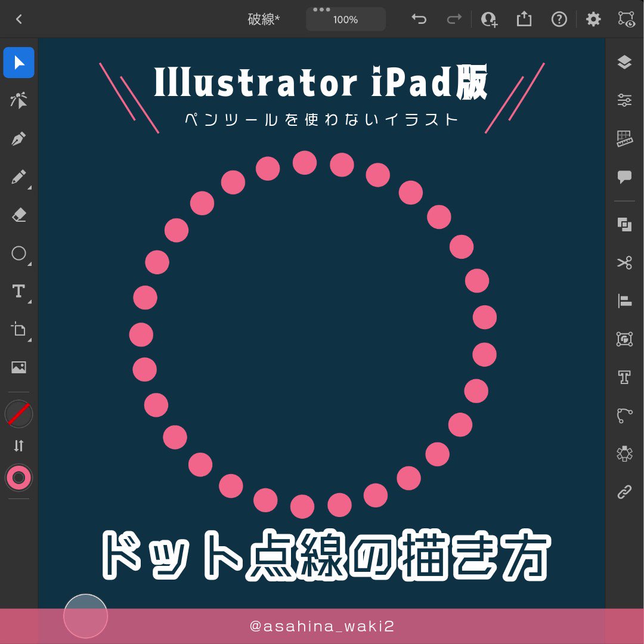Select the ペンツールを使わないイラスト subtitle
Screen dimensions: 644x644
321,119
